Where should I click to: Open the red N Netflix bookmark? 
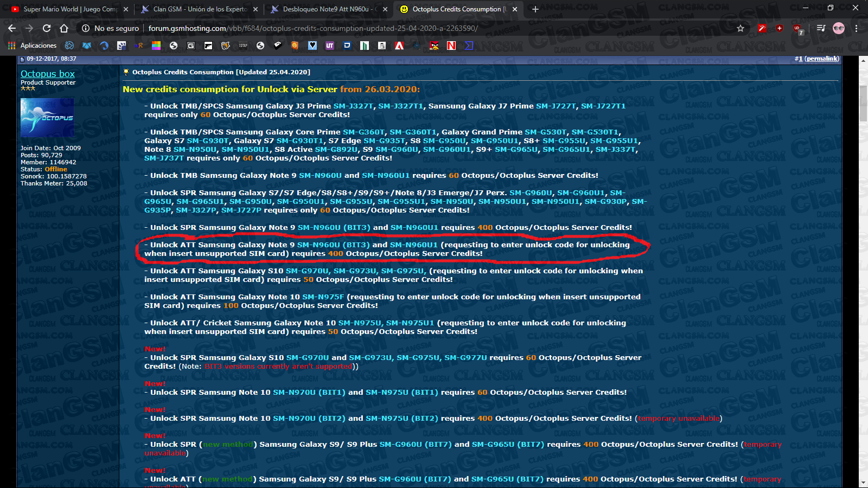click(451, 46)
